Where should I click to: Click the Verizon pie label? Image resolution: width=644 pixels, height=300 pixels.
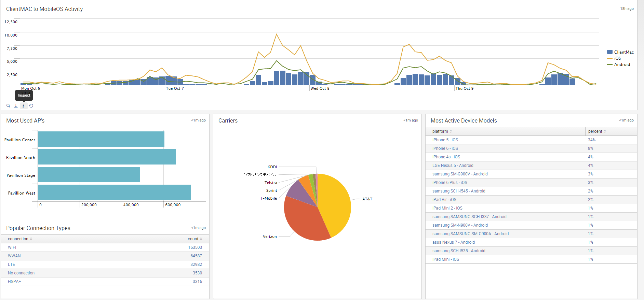(270, 237)
